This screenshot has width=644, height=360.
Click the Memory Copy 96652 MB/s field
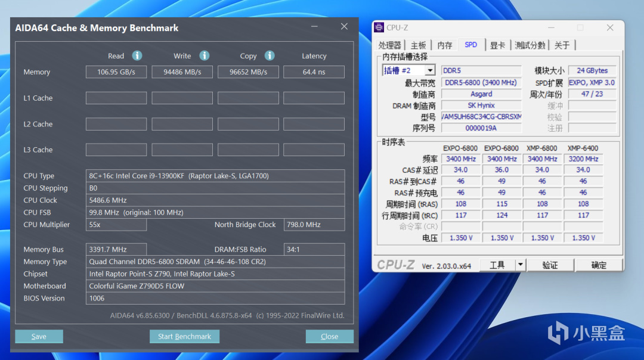(248, 72)
